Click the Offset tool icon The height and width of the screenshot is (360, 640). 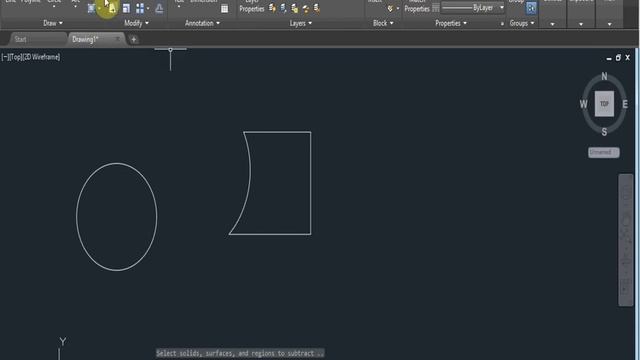(x=159, y=8)
